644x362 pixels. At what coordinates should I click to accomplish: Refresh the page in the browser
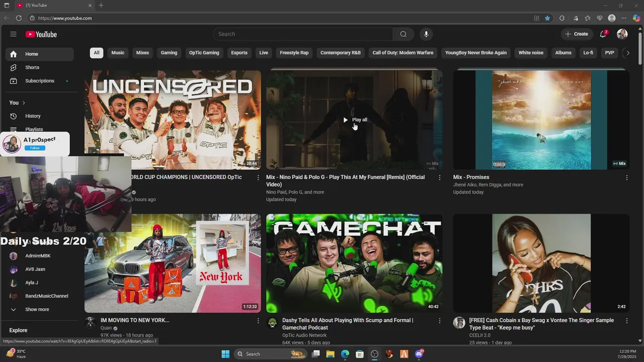pos(19,18)
